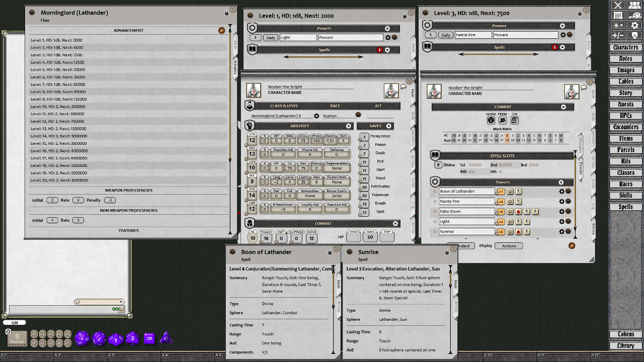644x362 pixels.
Task: Click Surprise roll icon in Combat section
Action: 491,120
